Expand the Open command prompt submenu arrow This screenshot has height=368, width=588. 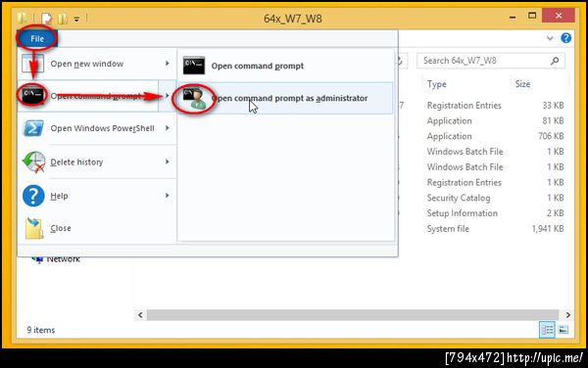pyautogui.click(x=167, y=96)
